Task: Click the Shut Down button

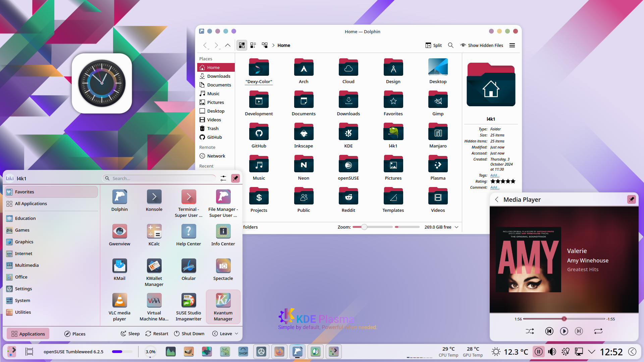Action: click(x=189, y=334)
